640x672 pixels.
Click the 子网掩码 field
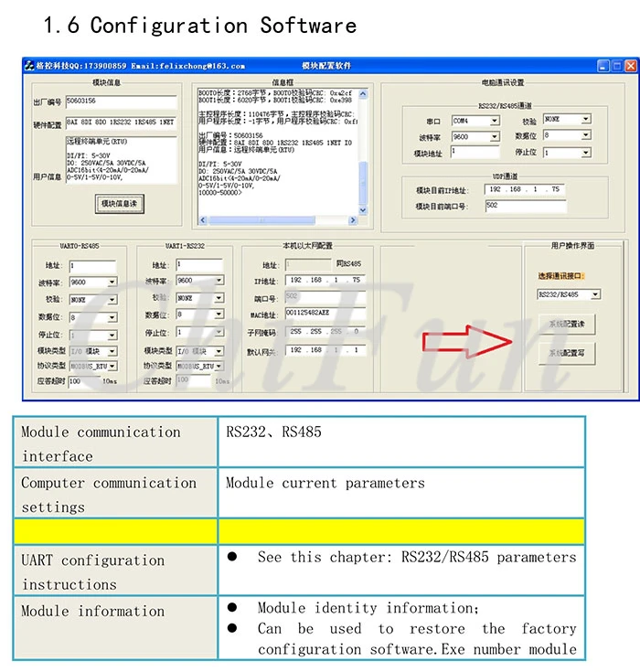coord(325,332)
